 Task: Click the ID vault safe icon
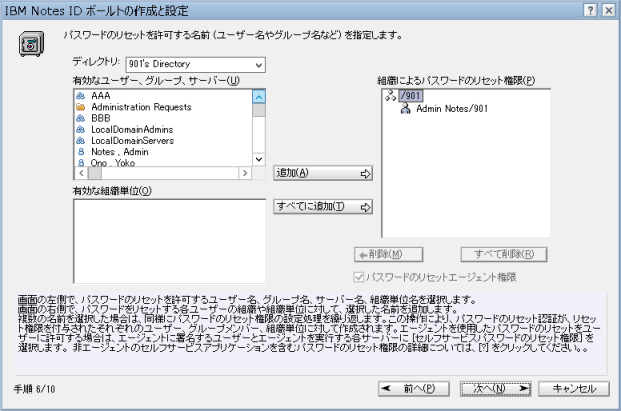[31, 44]
